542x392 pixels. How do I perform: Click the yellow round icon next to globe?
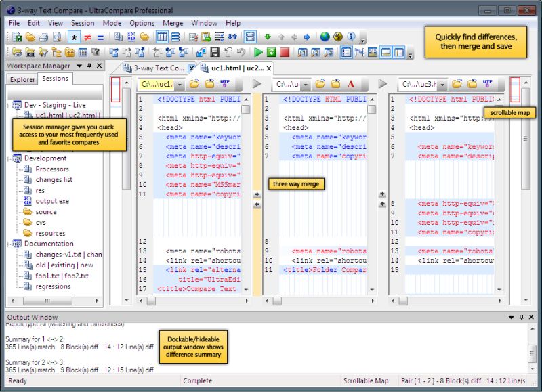338,37
